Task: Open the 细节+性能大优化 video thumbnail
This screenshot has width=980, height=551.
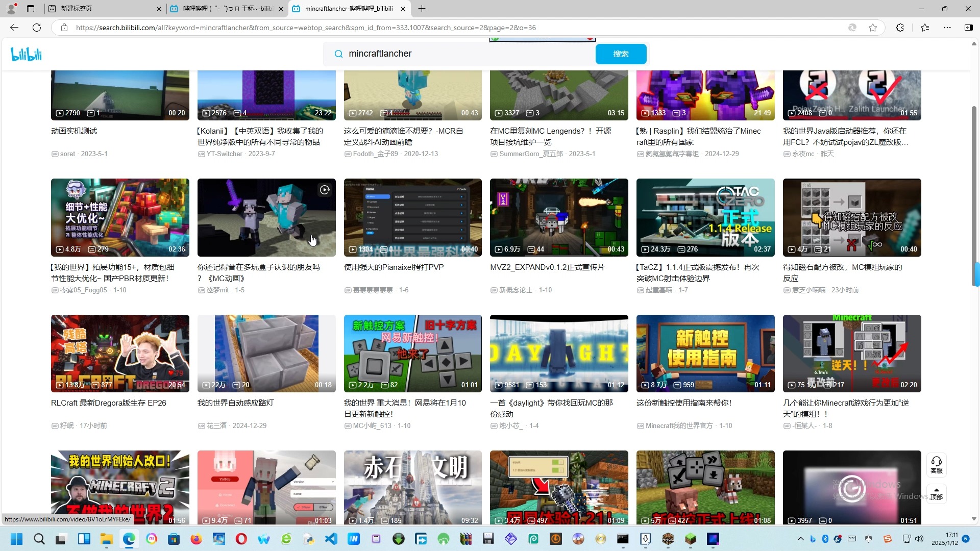Action: [x=120, y=217]
